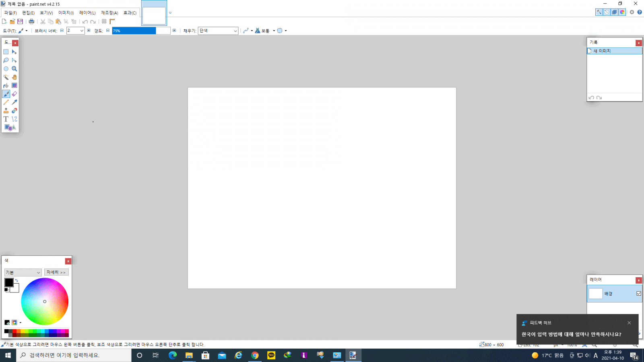Select the Recolor tool
The width and height of the screenshot is (644, 362).
pos(14,111)
